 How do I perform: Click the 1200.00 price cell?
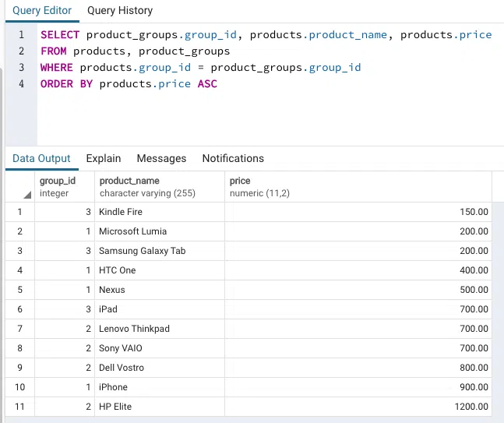click(358, 407)
